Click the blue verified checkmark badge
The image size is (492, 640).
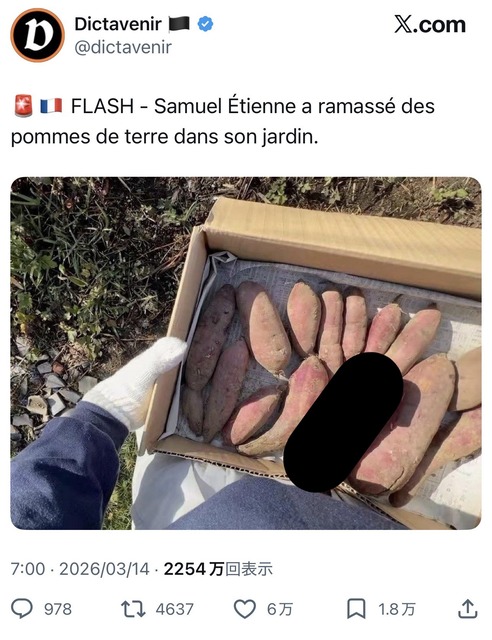(205, 24)
